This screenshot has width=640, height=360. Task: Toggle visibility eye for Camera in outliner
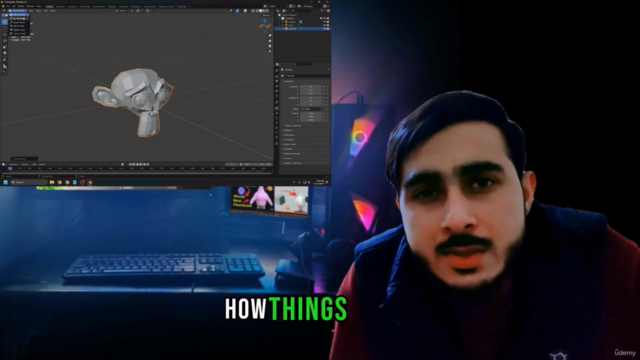[x=324, y=22]
